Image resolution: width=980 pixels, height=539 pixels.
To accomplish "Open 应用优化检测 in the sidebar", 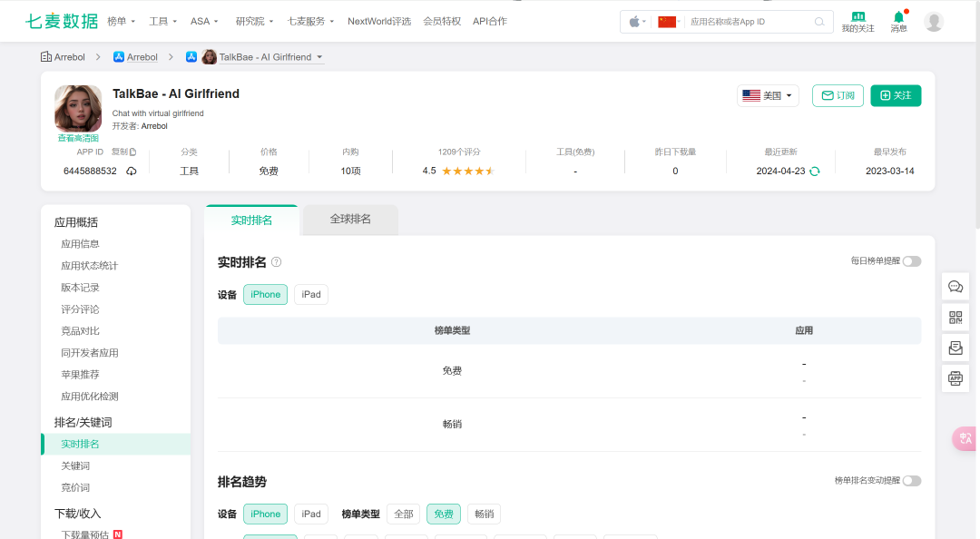I will pyautogui.click(x=89, y=397).
